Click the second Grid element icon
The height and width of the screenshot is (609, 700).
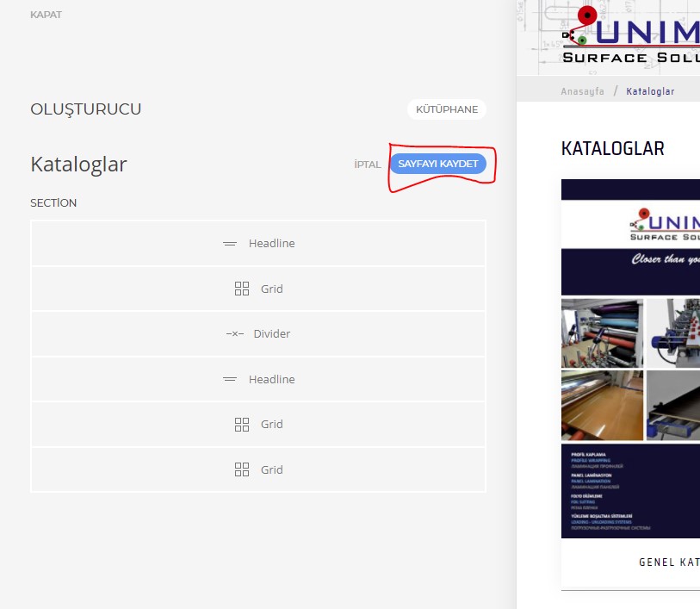(x=242, y=424)
